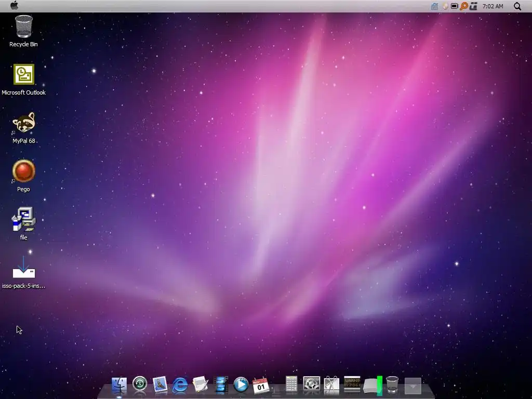Image resolution: width=532 pixels, height=399 pixels.
Task: Select the isso-pack-5-ins... installer icon
Action: (x=23, y=272)
